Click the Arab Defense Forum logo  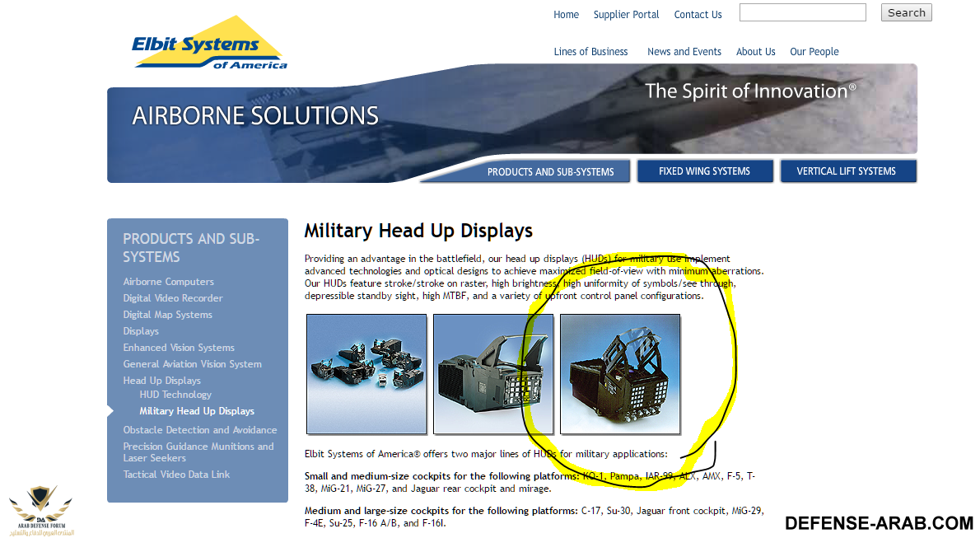pos(40,510)
